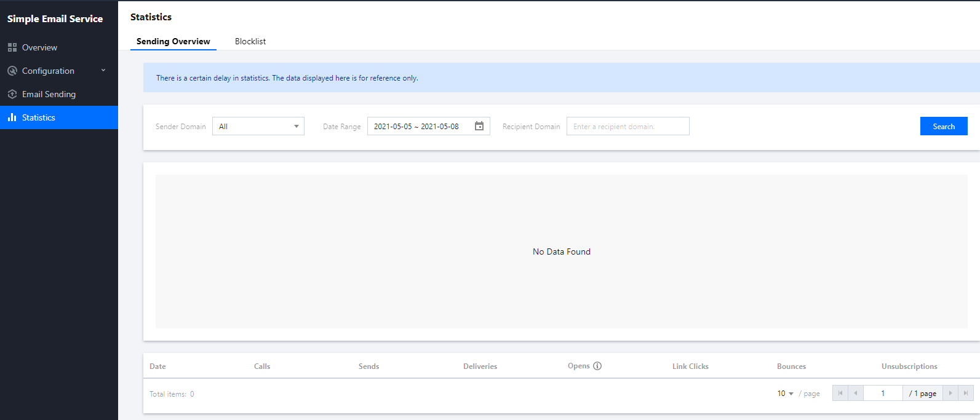Click the blue Search button
The image size is (980, 420).
pos(944,126)
